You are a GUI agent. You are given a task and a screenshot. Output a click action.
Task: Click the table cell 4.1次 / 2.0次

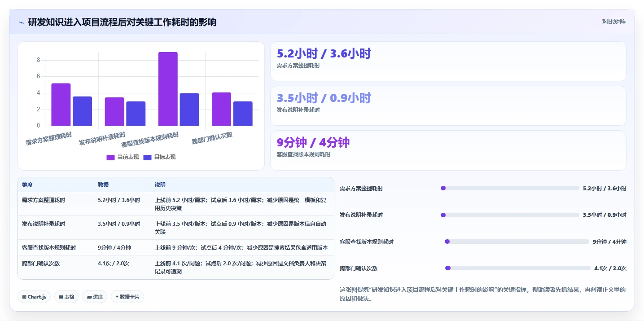[114, 264]
